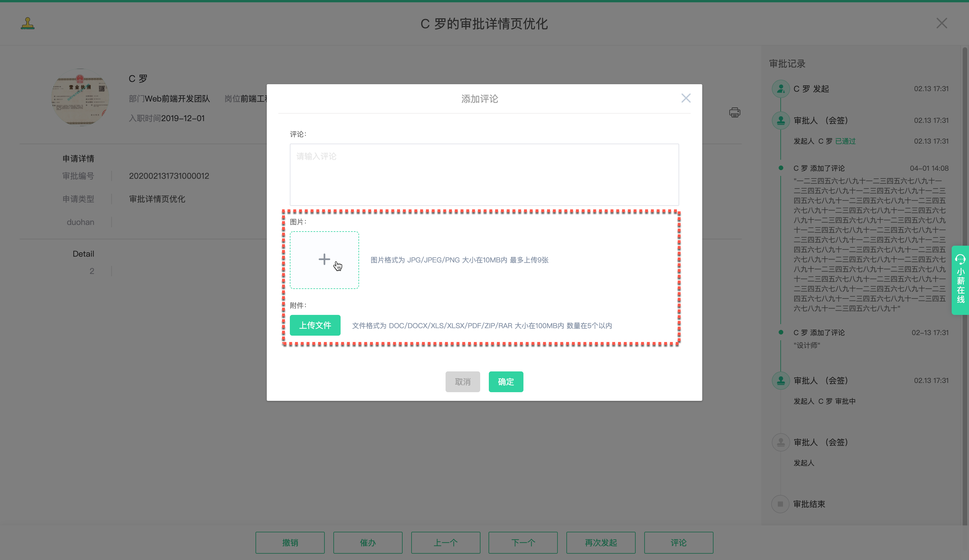Click the image format hint text
969x560 pixels.
pos(459,260)
